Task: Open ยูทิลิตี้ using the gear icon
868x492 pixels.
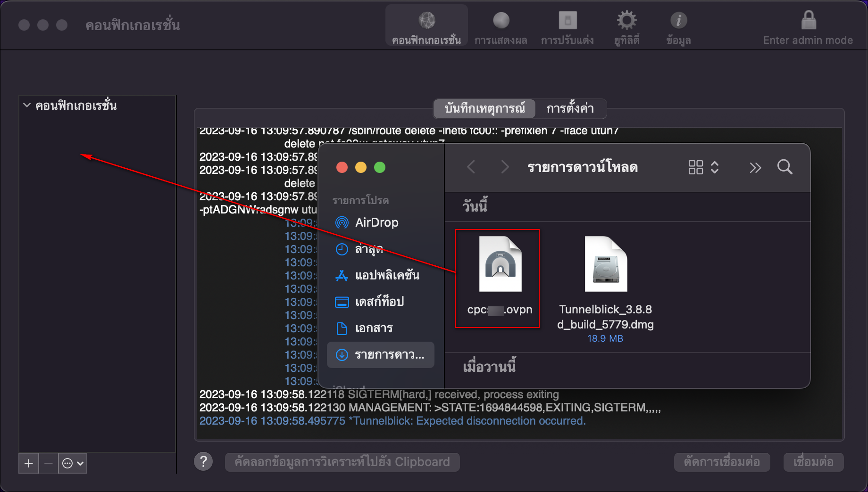Action: [x=626, y=20]
